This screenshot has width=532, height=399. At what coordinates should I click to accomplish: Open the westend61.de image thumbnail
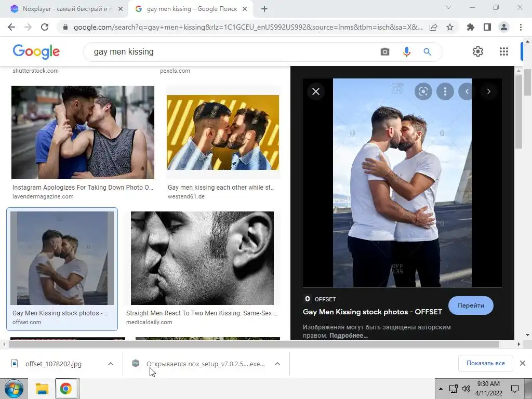click(x=223, y=132)
